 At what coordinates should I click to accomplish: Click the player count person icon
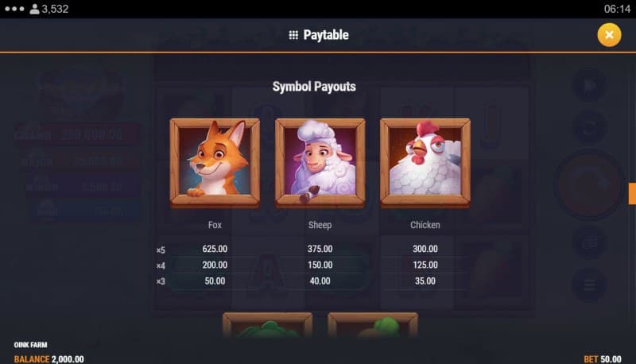coord(34,9)
